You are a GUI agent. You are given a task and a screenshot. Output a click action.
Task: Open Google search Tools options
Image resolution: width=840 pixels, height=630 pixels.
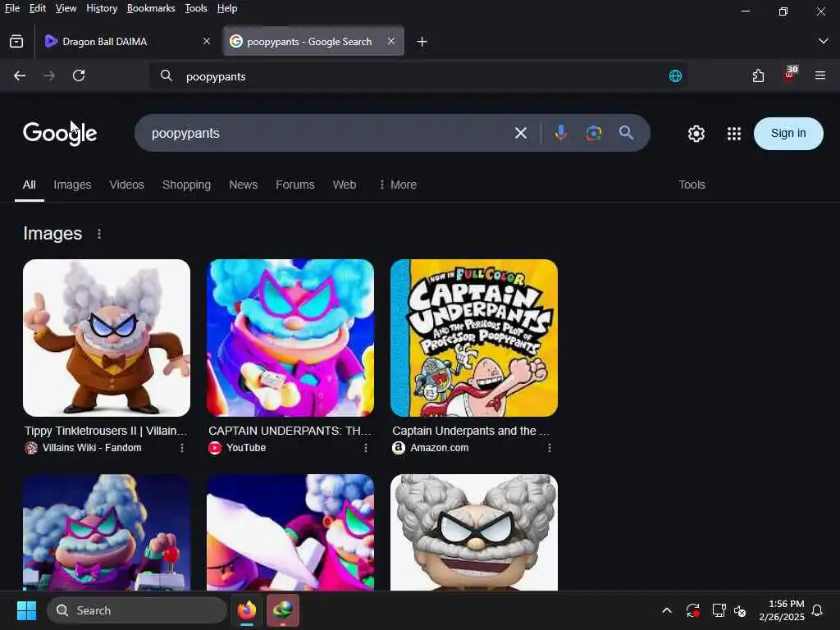point(692,185)
